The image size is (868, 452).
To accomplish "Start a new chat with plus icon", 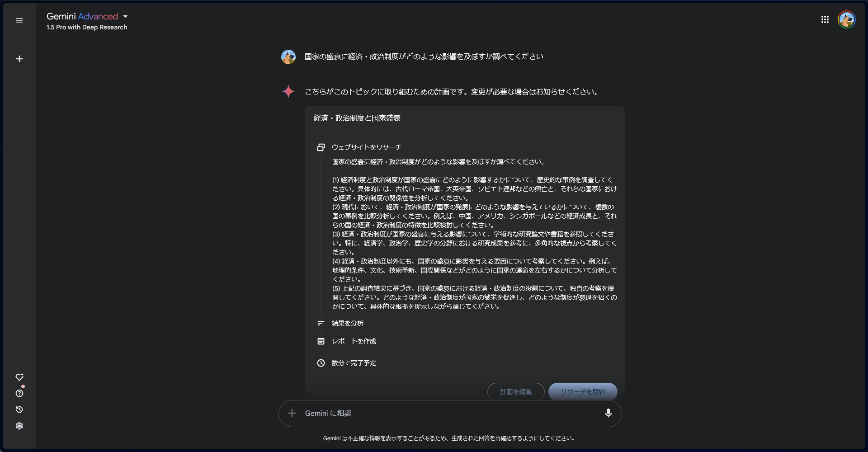I will coord(19,59).
